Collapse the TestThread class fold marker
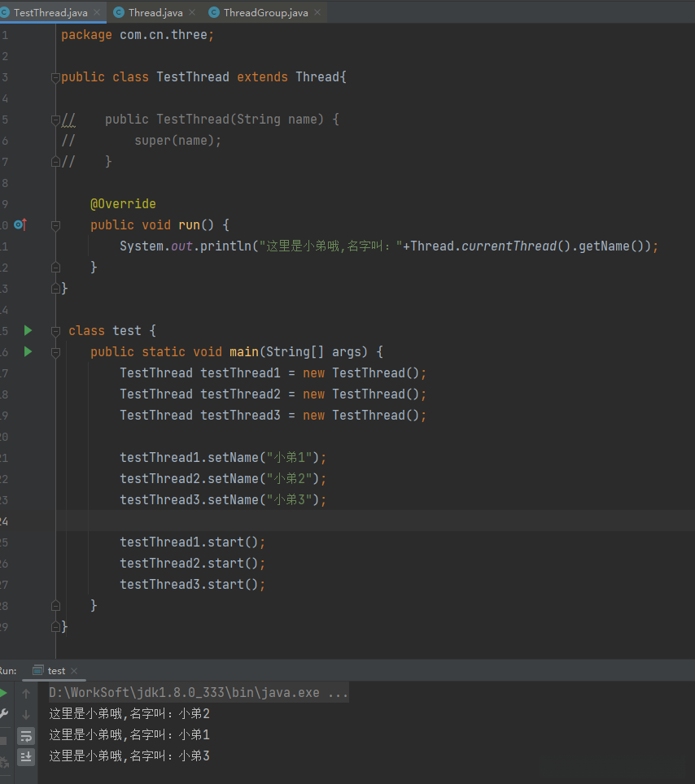Viewport: 695px width, 784px height. pos(55,78)
